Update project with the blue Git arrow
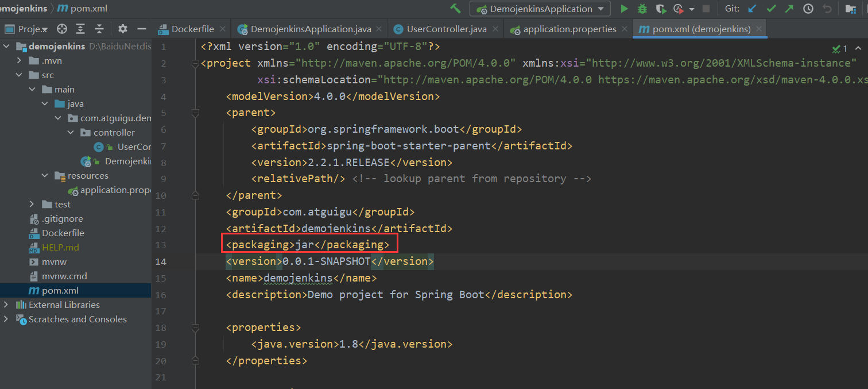This screenshot has height=389, width=868. 752,9
